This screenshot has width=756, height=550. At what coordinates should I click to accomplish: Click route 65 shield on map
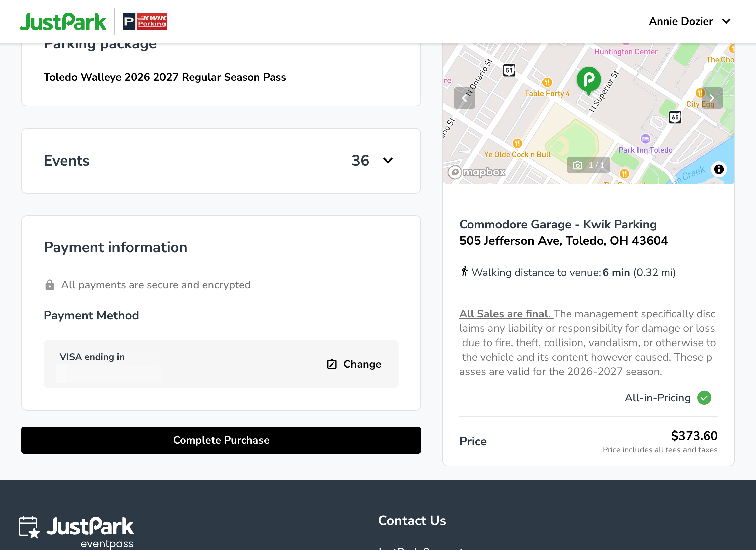pyautogui.click(x=675, y=117)
